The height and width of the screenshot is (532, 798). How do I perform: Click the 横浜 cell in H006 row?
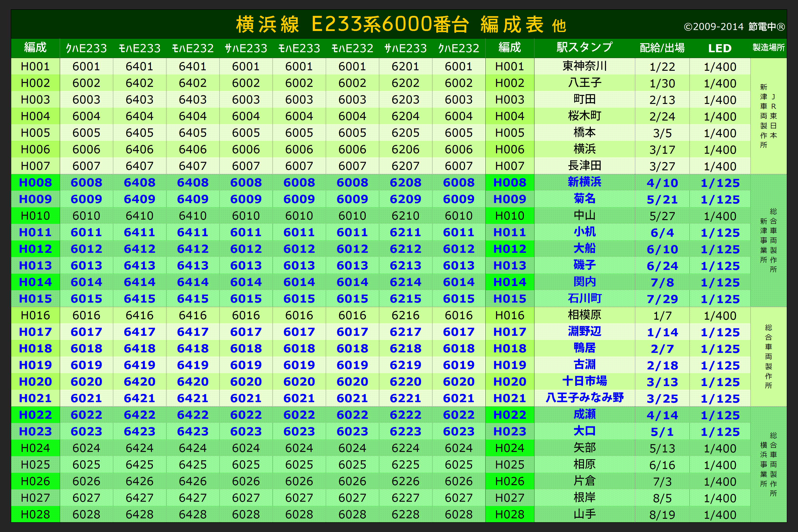click(x=584, y=149)
